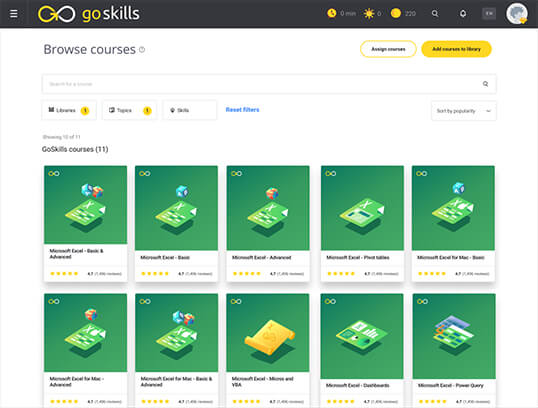538x408 pixels.
Task: Click the Assign courses button
Action: pyautogui.click(x=388, y=49)
